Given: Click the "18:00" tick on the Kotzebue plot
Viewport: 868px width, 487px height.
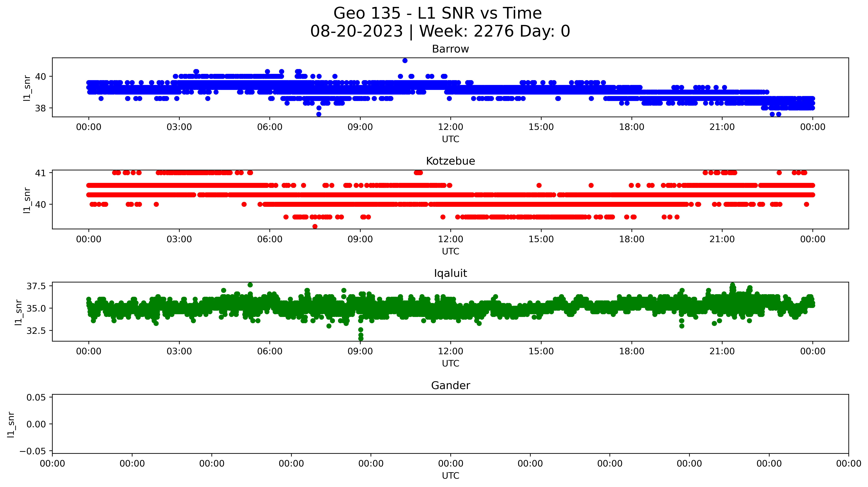Looking at the screenshot, I should pyautogui.click(x=631, y=240).
